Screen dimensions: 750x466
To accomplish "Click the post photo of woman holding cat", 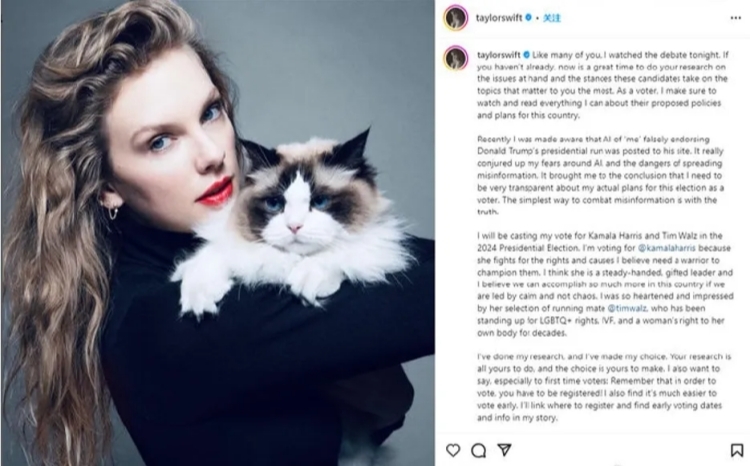I will click(x=218, y=233).
